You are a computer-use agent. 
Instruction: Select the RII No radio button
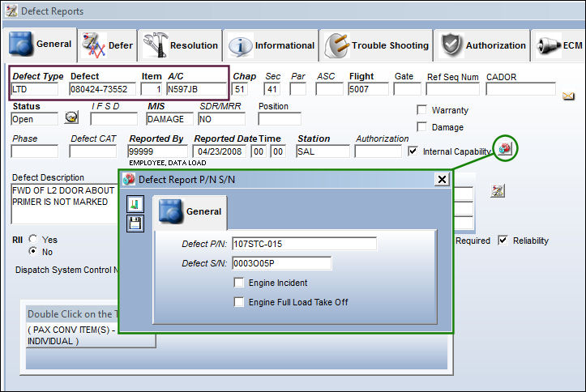pyautogui.click(x=33, y=251)
